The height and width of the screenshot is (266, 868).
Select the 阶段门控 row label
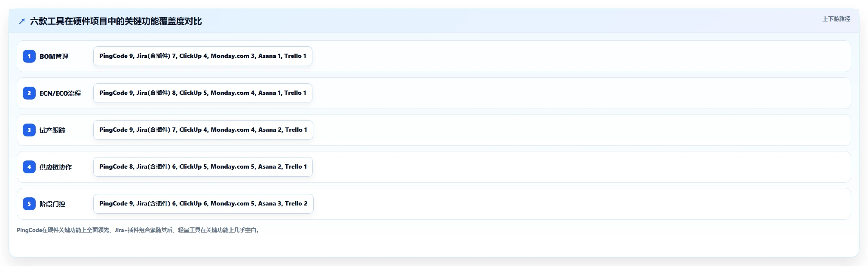tap(52, 204)
